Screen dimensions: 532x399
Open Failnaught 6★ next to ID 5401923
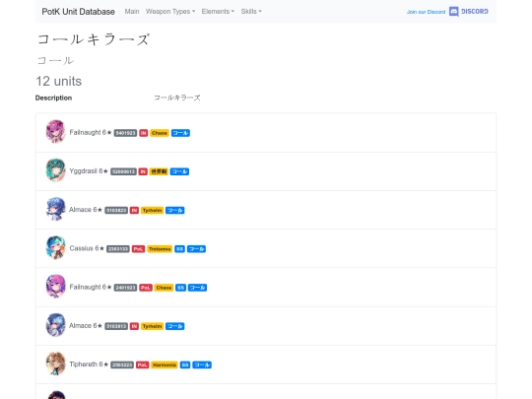click(x=91, y=132)
